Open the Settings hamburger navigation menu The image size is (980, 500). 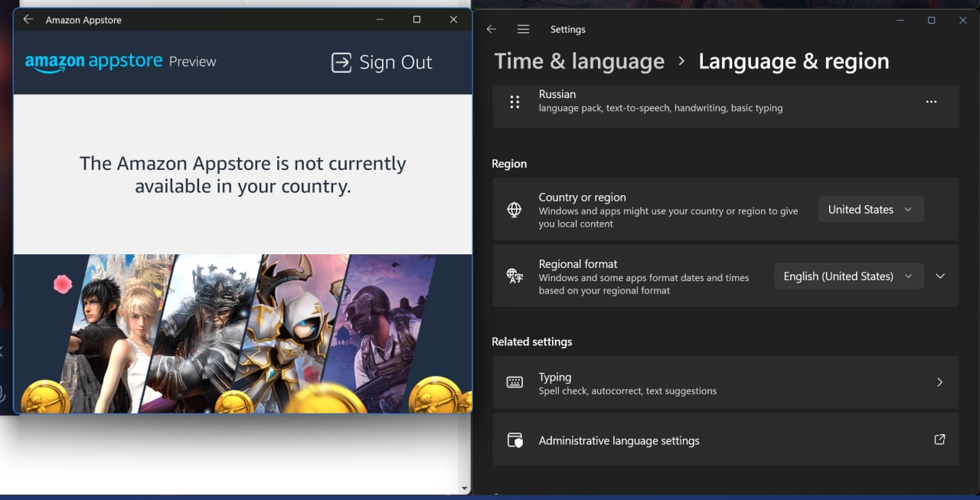click(x=524, y=29)
